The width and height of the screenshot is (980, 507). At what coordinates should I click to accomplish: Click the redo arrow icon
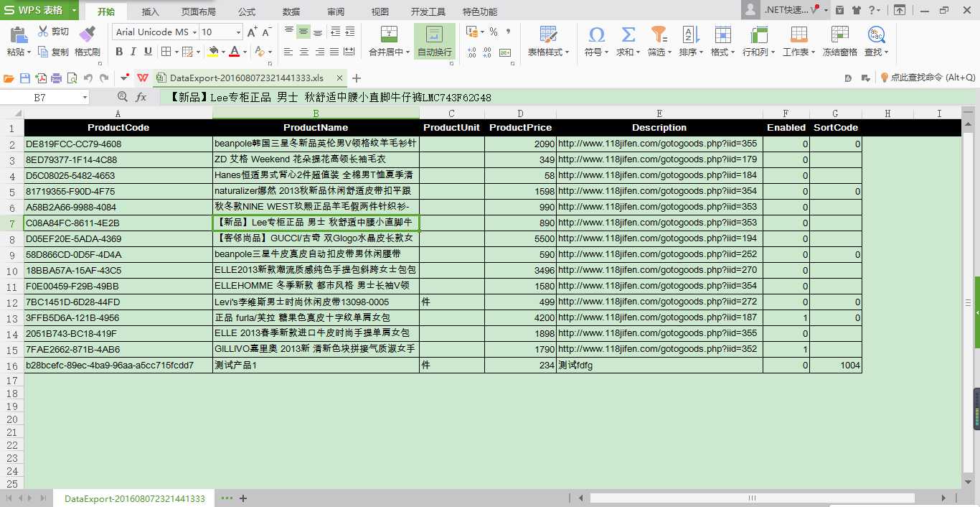104,78
